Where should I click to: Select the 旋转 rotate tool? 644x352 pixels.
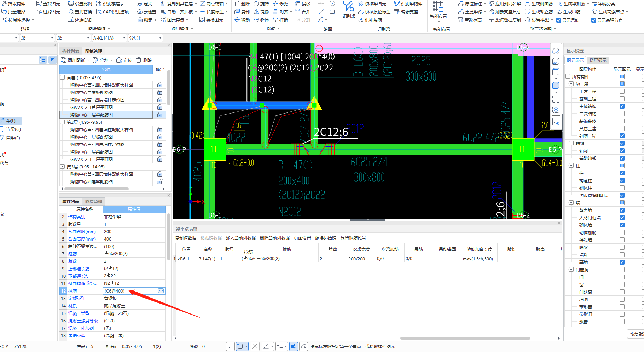(x=261, y=4)
